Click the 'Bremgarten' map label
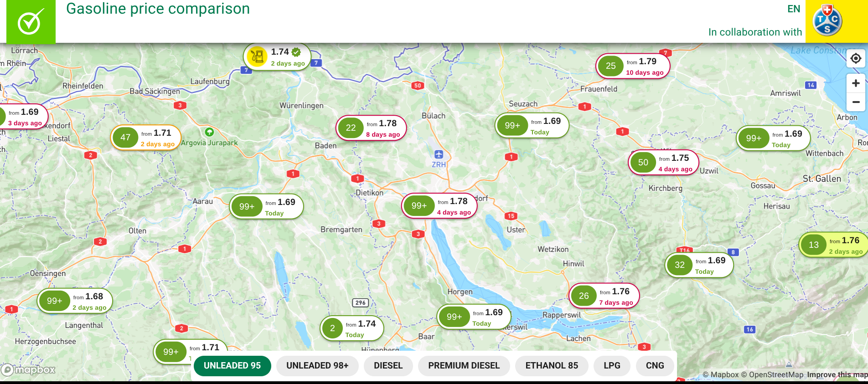Image resolution: width=868 pixels, height=384 pixels. [341, 230]
